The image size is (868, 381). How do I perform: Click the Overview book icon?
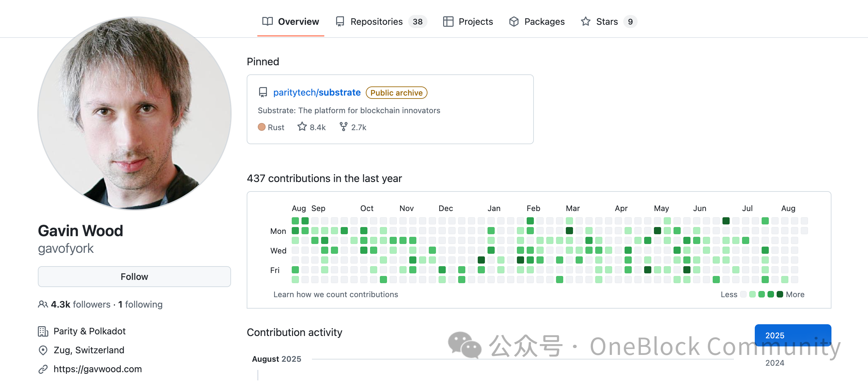pyautogui.click(x=267, y=22)
